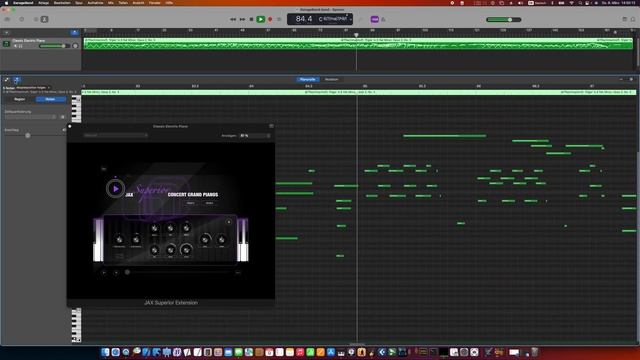Image resolution: width=640 pixels, height=360 pixels.
Task: Click the small previous arrow at plugin bottom left
Action: [x=104, y=272]
